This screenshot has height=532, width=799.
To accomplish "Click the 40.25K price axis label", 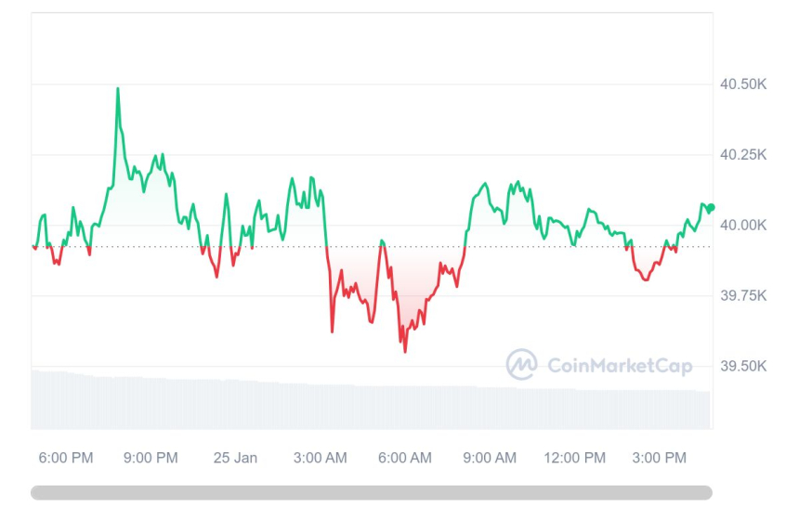I will click(743, 155).
